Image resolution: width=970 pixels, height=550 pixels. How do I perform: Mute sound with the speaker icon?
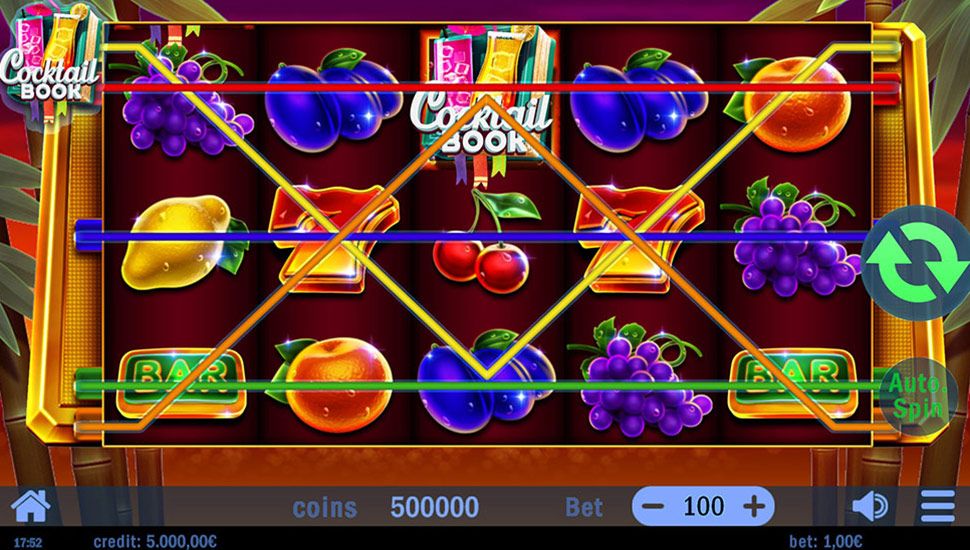click(870, 507)
